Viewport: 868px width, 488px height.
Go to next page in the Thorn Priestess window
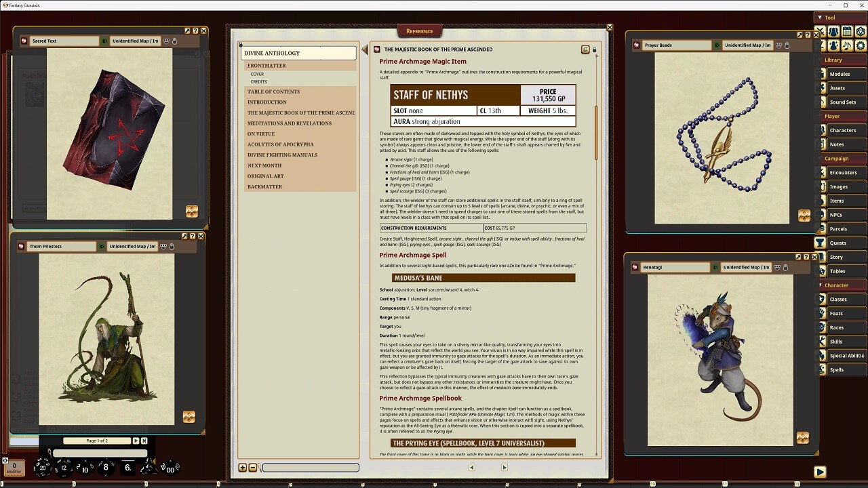coord(136,441)
